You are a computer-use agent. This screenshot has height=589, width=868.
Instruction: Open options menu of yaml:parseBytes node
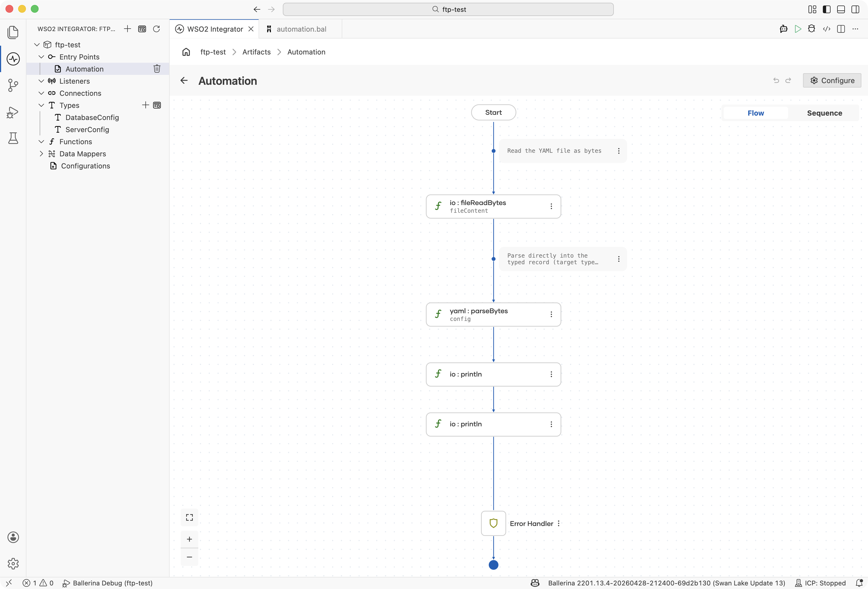(551, 314)
